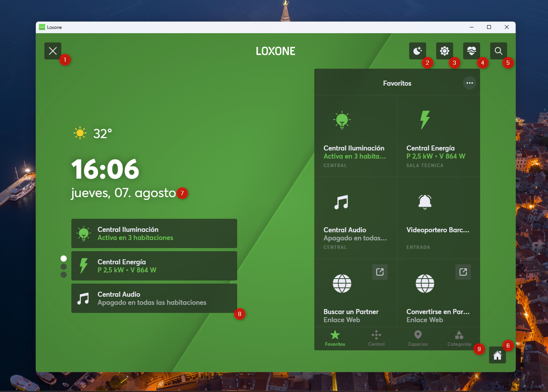The height and width of the screenshot is (392, 548).
Task: Open the system status heartbeat icon
Action: [471, 51]
